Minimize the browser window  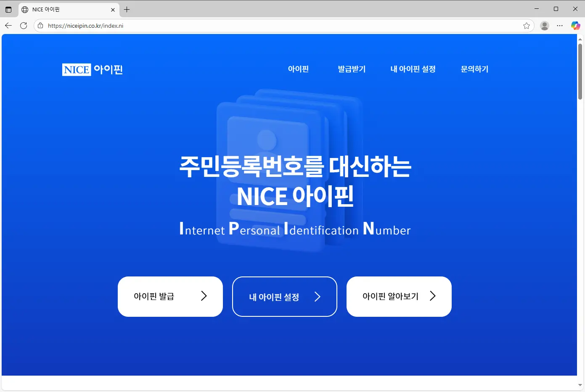[537, 9]
